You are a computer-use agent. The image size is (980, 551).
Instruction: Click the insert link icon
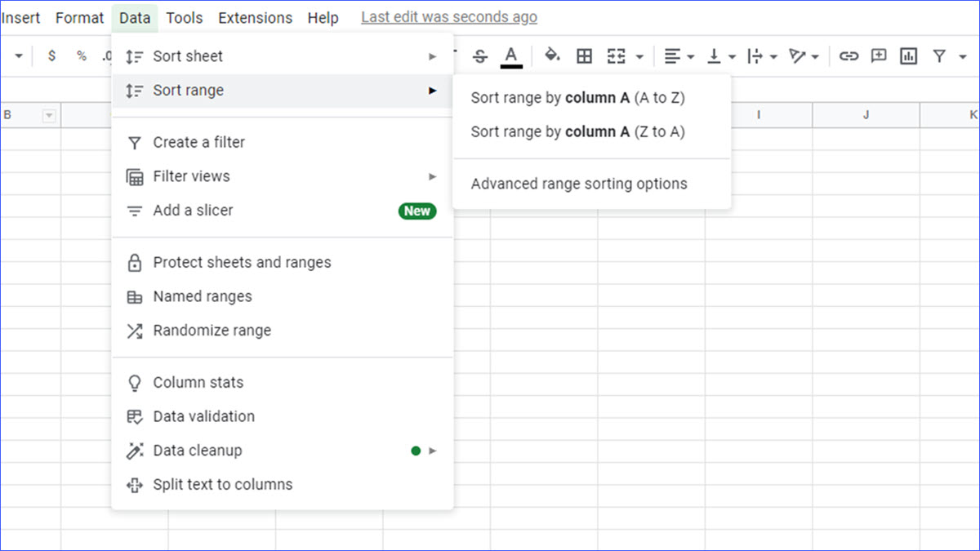(x=849, y=56)
